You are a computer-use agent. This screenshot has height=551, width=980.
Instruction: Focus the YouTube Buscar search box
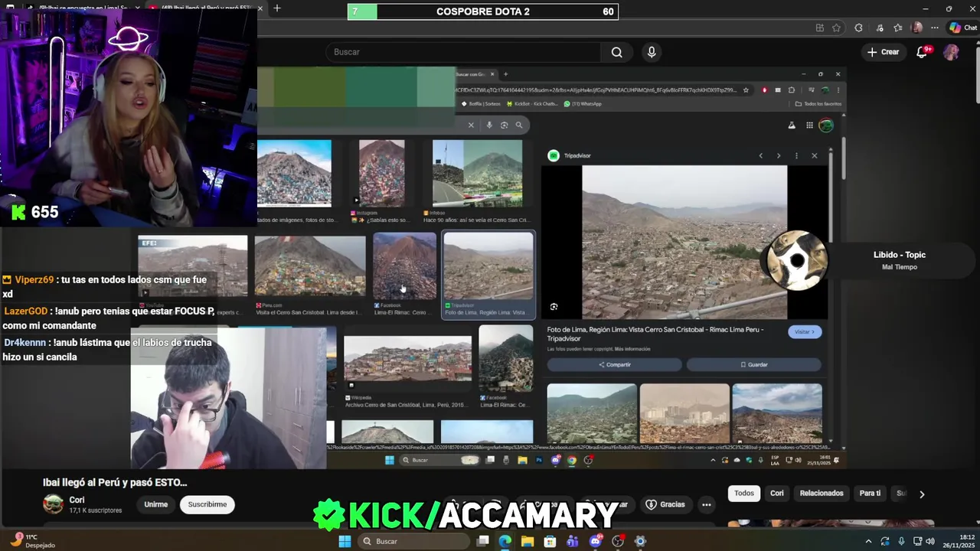pos(465,52)
